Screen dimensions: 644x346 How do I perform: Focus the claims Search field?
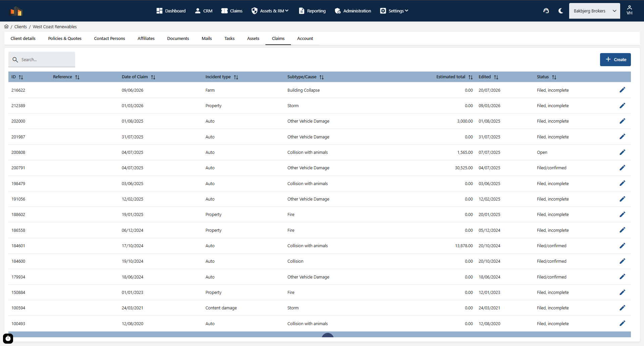tap(42, 59)
